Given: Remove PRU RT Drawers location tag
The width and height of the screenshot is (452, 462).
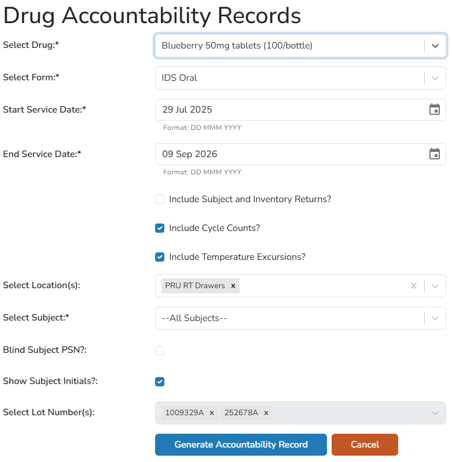Looking at the screenshot, I should tap(233, 286).
